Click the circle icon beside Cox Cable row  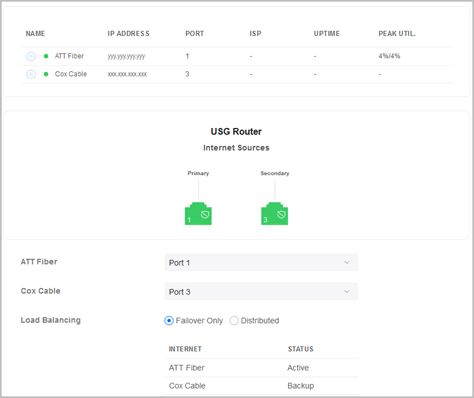pos(31,74)
